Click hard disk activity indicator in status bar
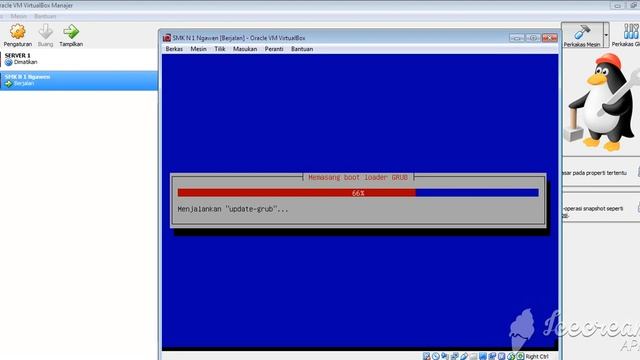The width and height of the screenshot is (640, 360). coord(427,356)
